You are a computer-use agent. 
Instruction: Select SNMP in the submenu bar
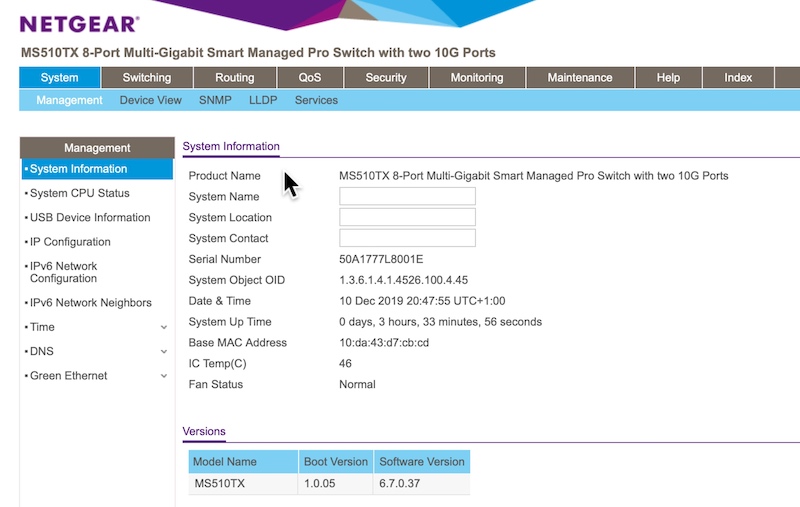(215, 100)
